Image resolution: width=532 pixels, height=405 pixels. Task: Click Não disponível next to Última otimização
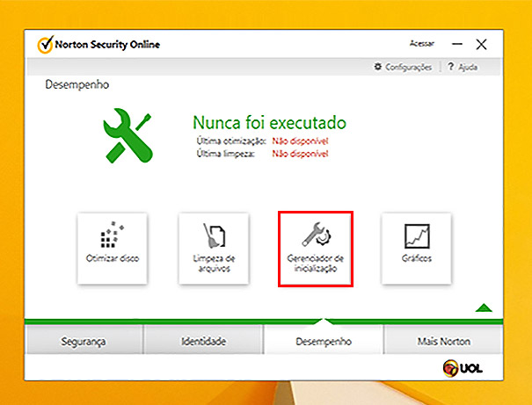tap(300, 141)
